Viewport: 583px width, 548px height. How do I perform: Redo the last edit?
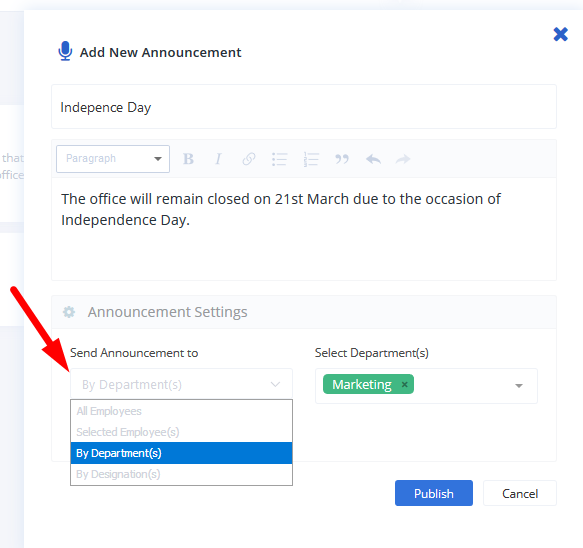point(403,159)
